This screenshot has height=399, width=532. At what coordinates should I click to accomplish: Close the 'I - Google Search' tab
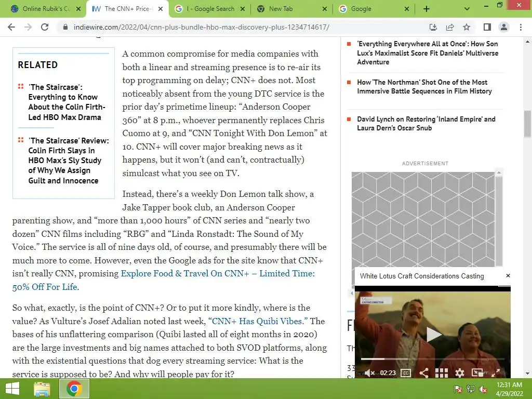click(x=243, y=9)
